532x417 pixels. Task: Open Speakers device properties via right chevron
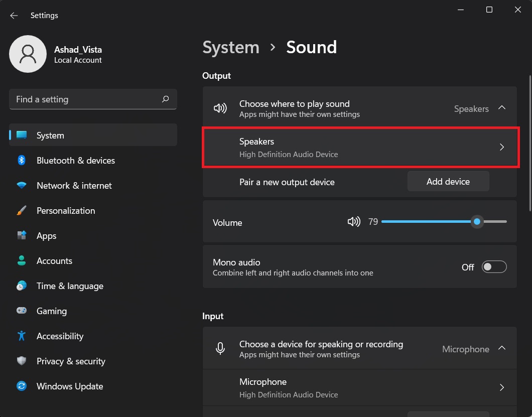501,147
